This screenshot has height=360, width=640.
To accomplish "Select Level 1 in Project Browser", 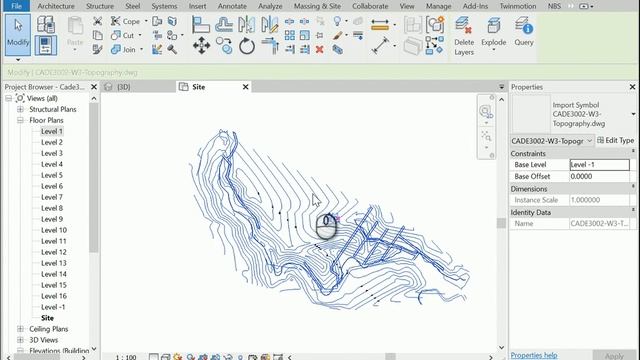I will coord(52,131).
